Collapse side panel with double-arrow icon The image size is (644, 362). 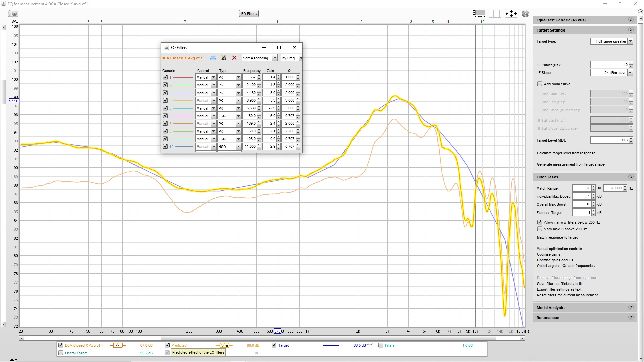click(x=640, y=12)
